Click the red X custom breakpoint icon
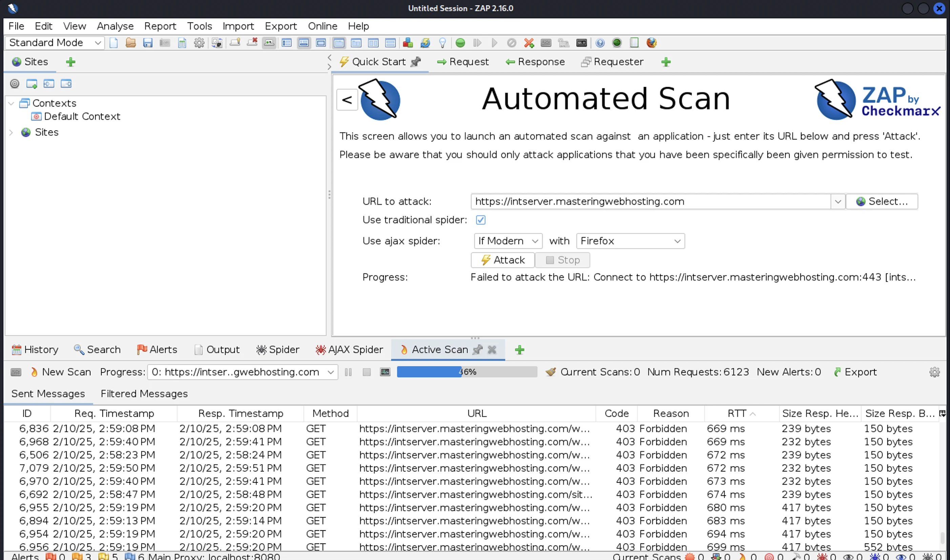950x560 pixels. tap(529, 43)
